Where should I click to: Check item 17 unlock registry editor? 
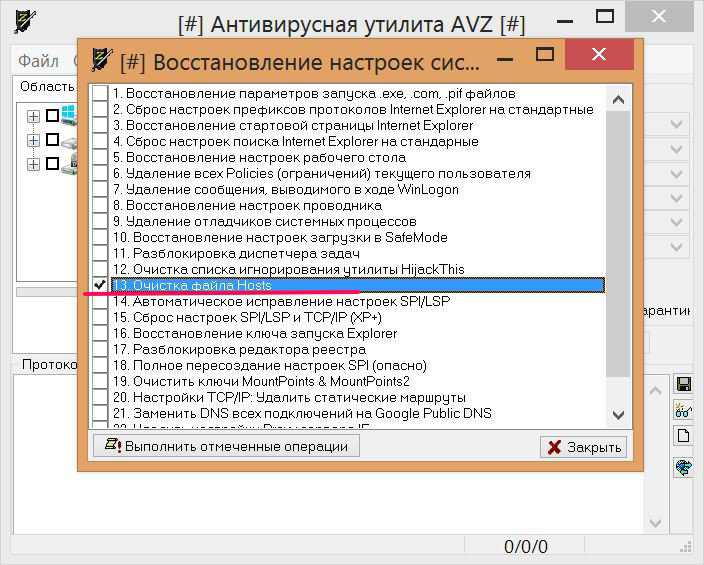[100, 349]
